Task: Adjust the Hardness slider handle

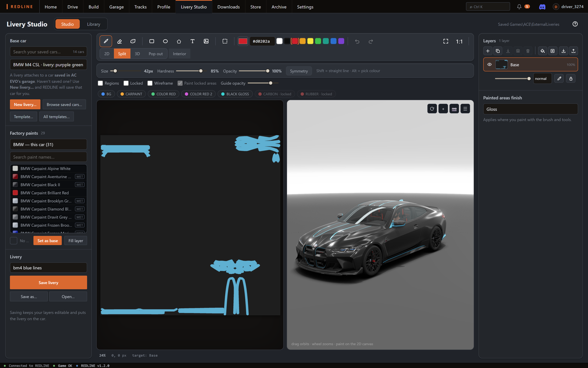Action: tap(201, 71)
